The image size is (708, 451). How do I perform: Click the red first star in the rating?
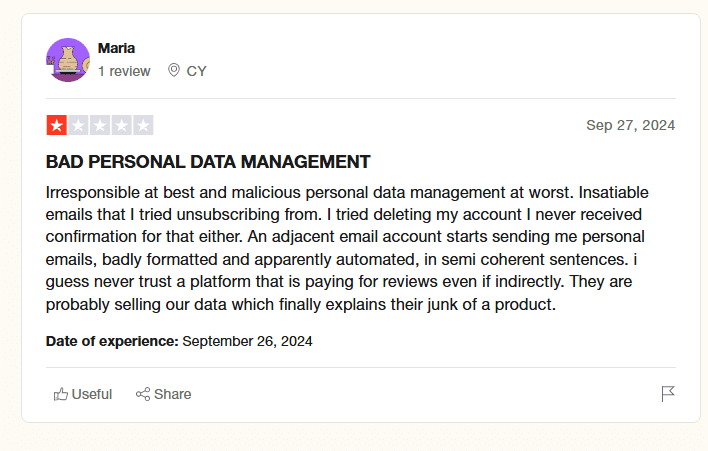56,126
